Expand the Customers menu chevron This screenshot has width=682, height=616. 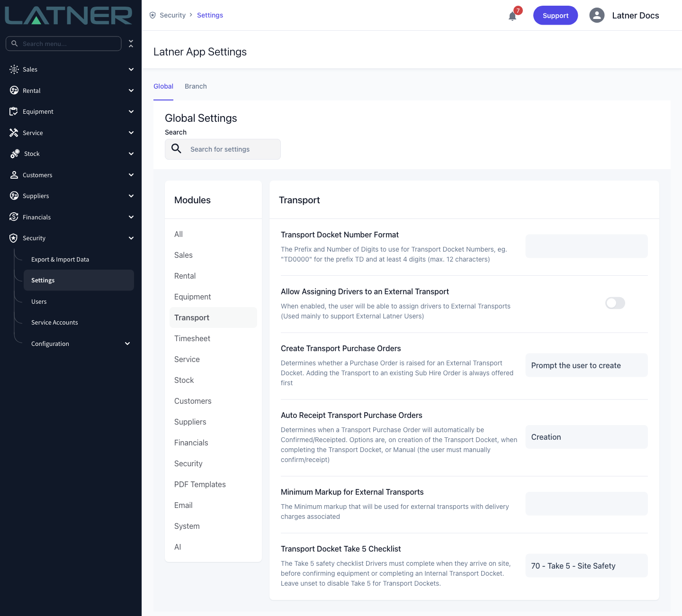(131, 175)
